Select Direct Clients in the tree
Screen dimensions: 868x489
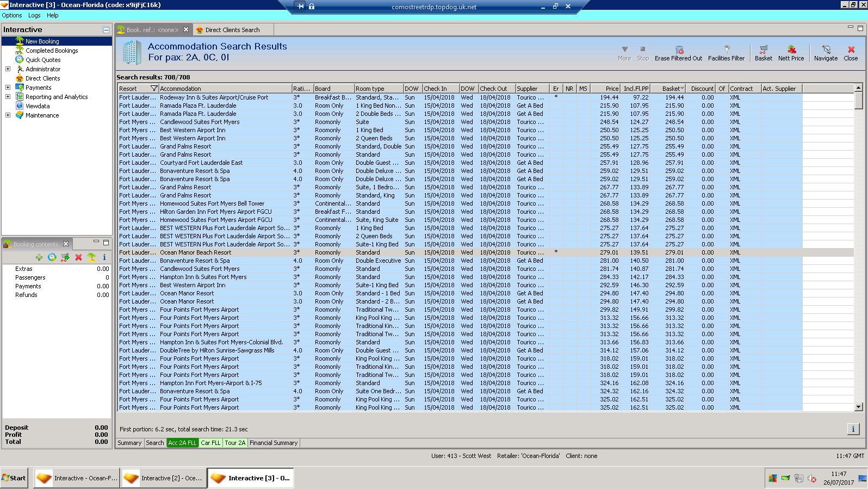click(42, 78)
